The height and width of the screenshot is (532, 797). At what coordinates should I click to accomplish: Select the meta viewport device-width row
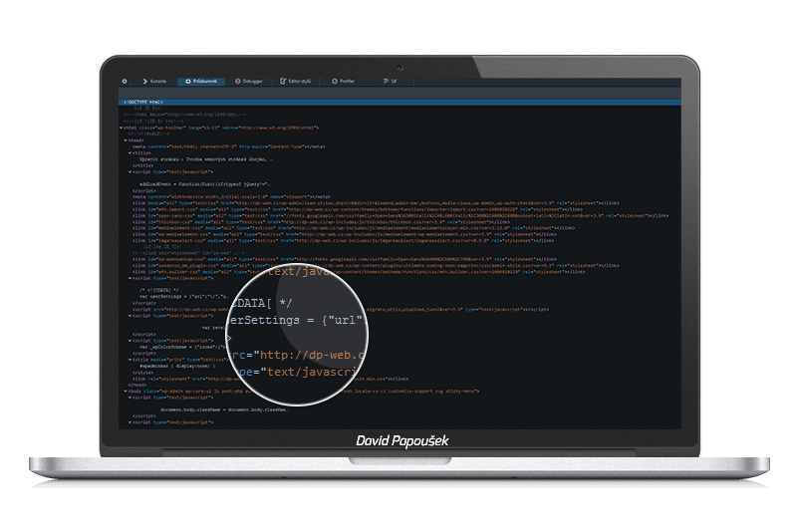(231, 196)
